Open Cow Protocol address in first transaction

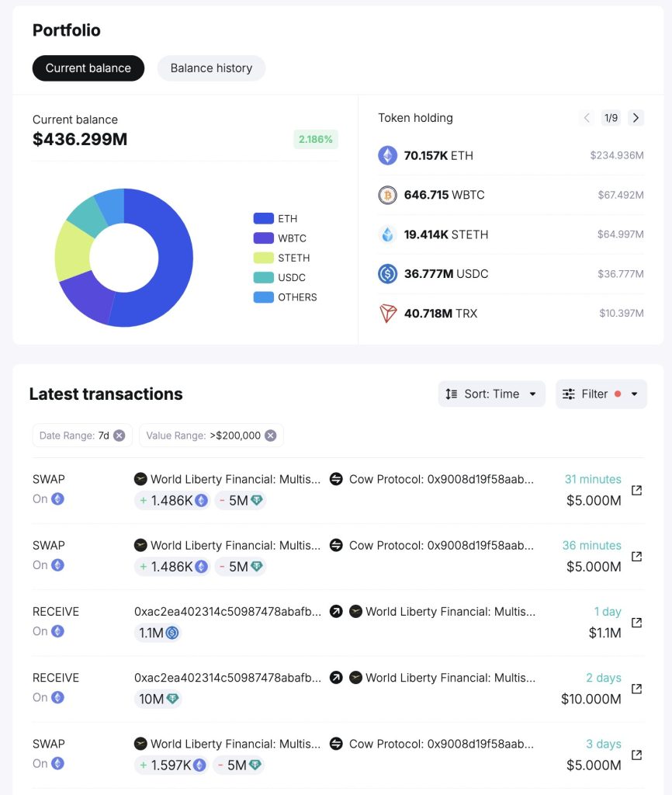[x=441, y=479]
